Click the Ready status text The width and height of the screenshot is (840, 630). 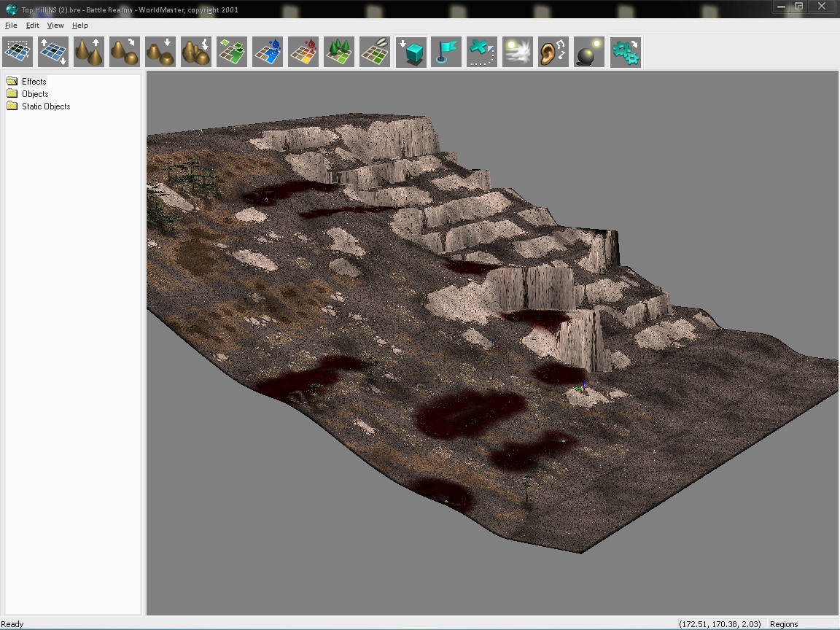12,624
